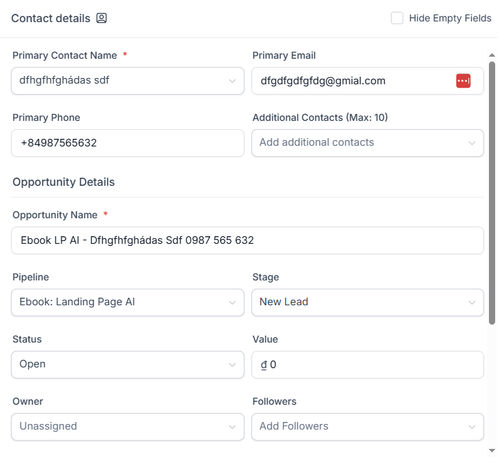Expand the Add Followers dropdown
Viewport: 500px width, 460px height.
coord(368,427)
